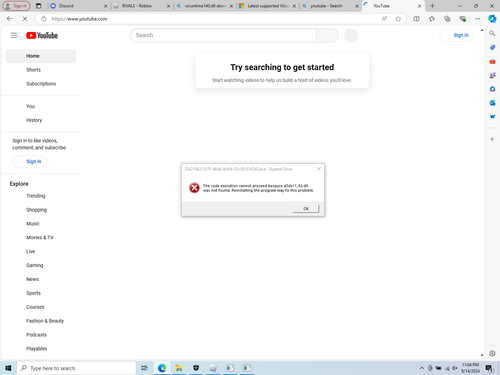
Task: Open Courses under Explore
Action: (41, 307)
